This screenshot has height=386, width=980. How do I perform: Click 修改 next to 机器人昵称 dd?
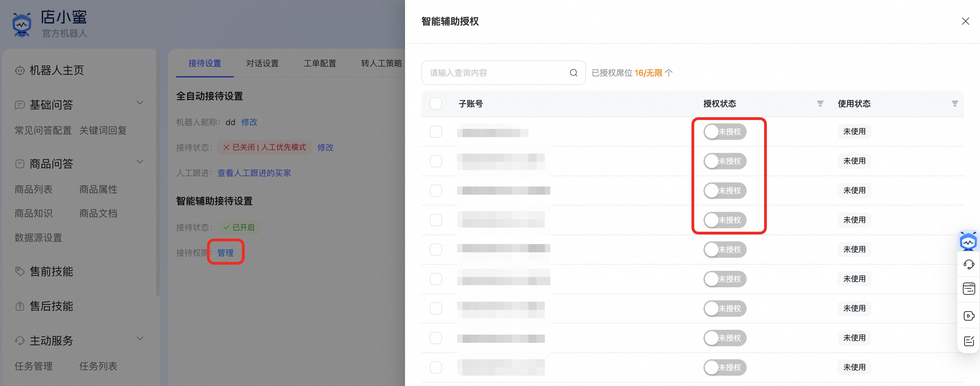click(x=249, y=122)
